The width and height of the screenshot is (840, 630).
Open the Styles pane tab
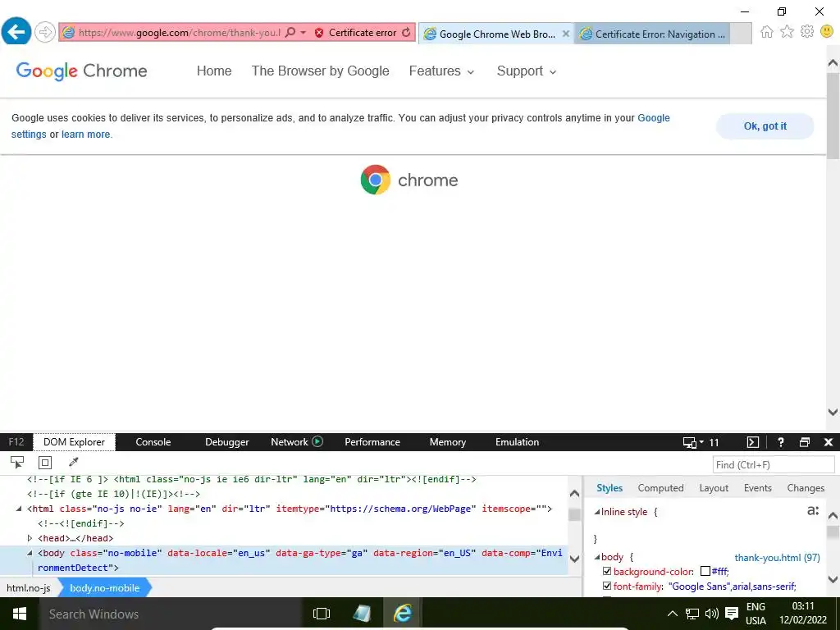[x=609, y=488]
